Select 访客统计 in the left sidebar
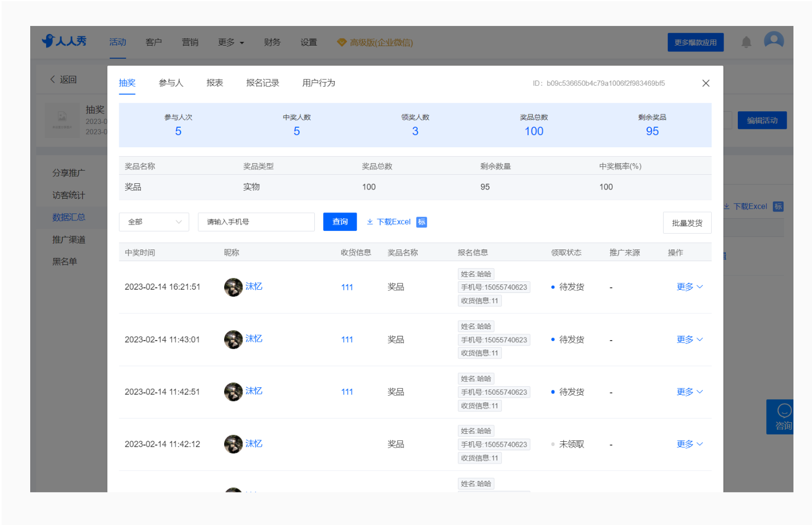 pos(68,195)
